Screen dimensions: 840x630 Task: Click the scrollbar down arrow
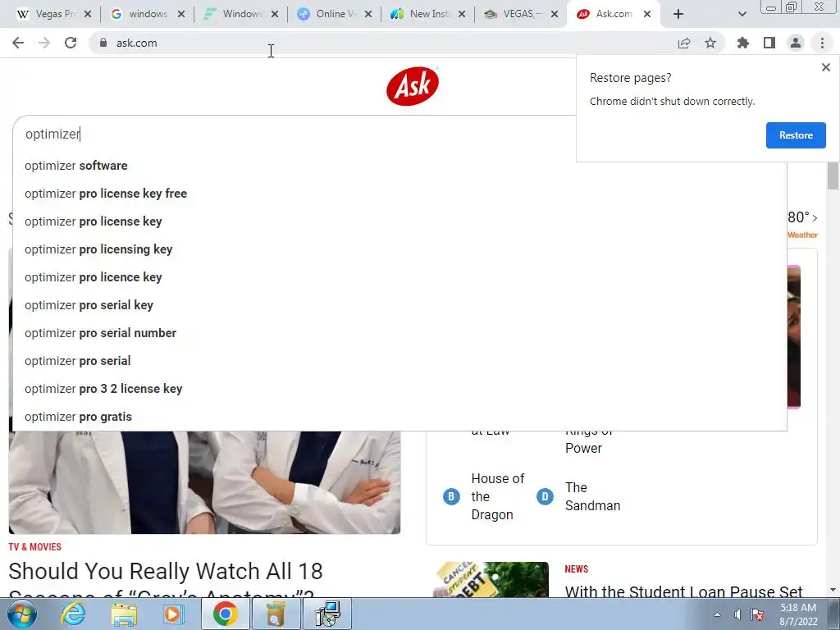click(833, 590)
